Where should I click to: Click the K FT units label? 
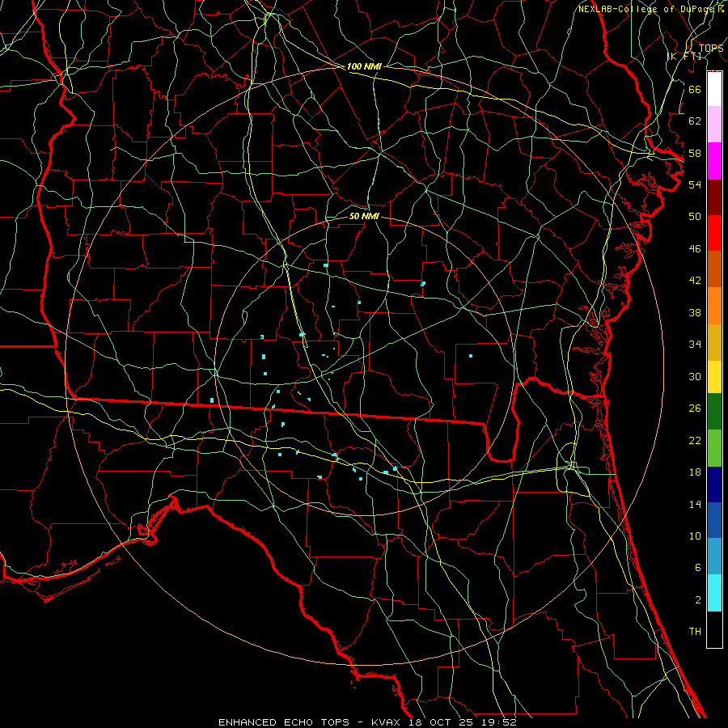pos(684,56)
